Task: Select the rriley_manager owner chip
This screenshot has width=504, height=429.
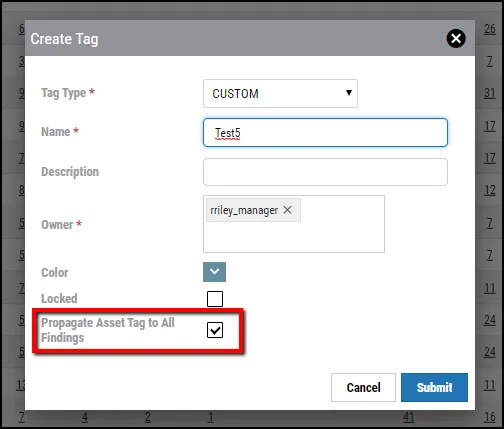Action: [x=253, y=210]
